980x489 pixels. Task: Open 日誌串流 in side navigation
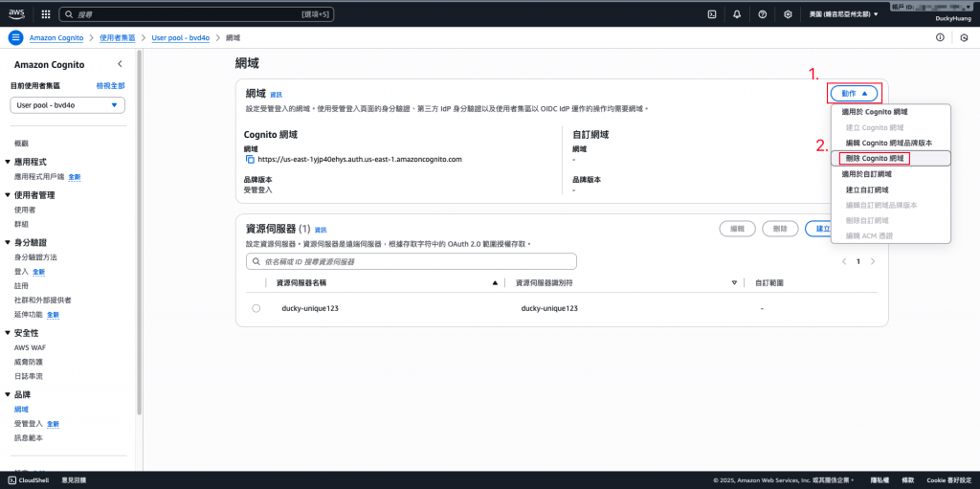point(29,376)
